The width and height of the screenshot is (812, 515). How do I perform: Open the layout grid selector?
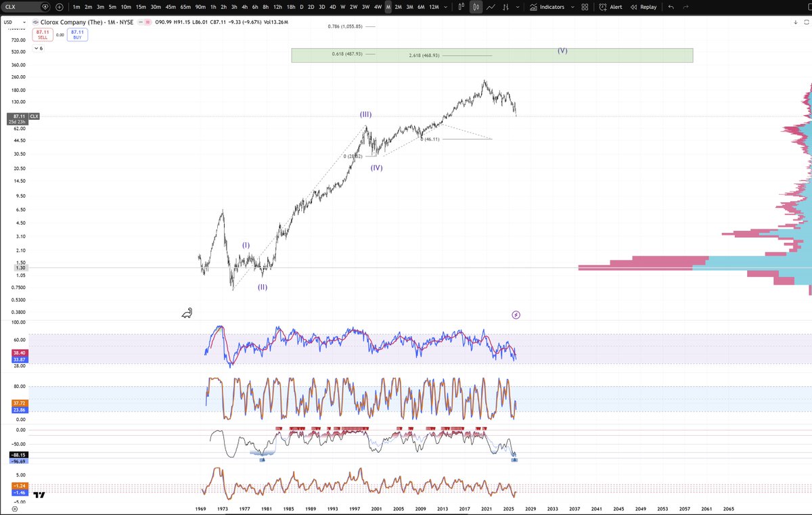pyautogui.click(x=585, y=7)
